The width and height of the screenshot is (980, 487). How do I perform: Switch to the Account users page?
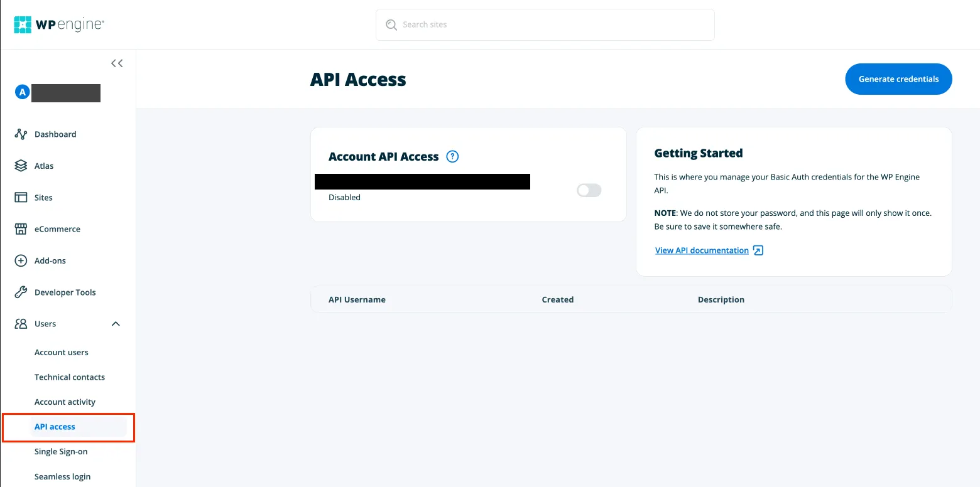61,352
